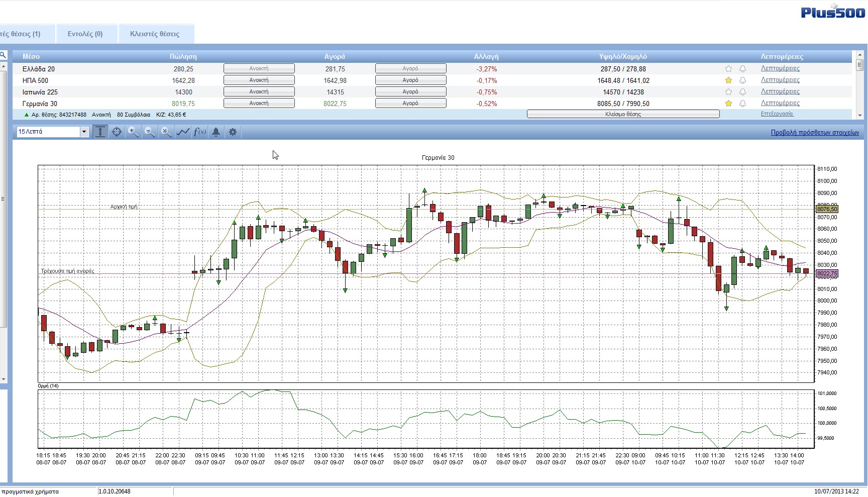Zoom in on the chart
The height and width of the screenshot is (497, 868).
(x=133, y=132)
